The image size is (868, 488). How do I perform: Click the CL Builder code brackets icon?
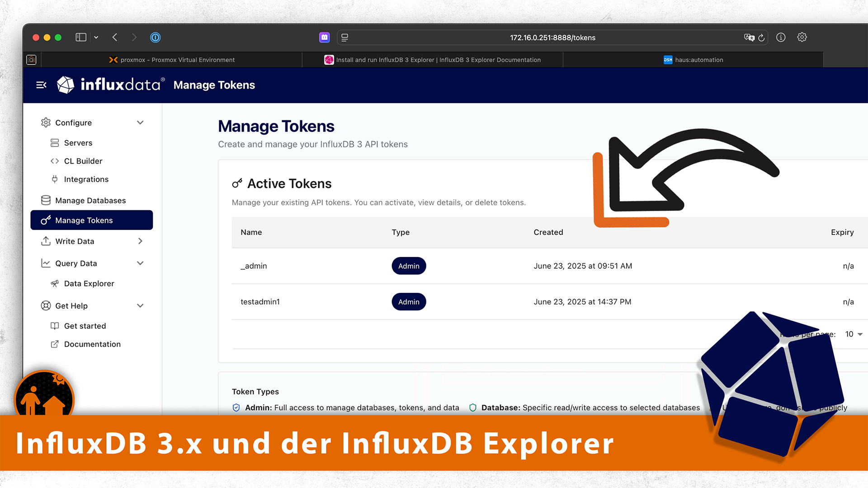[55, 161]
